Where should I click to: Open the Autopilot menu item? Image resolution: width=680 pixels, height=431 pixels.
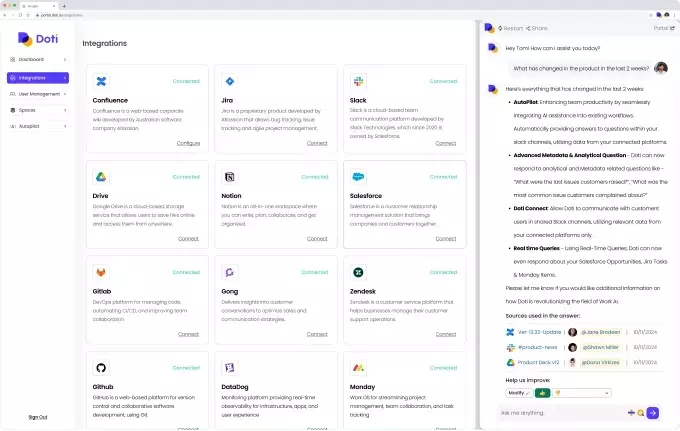pyautogui.click(x=38, y=126)
